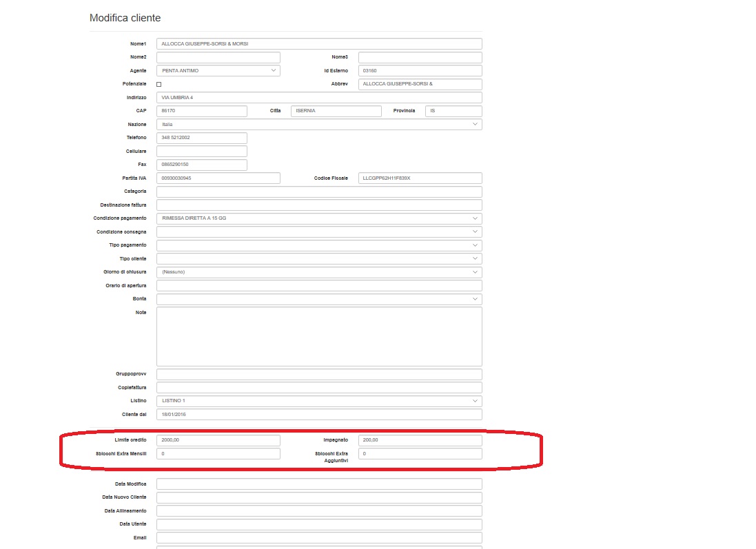756x549 pixels.
Task: Expand the Tipo cliente dropdown
Action: pyautogui.click(x=318, y=258)
